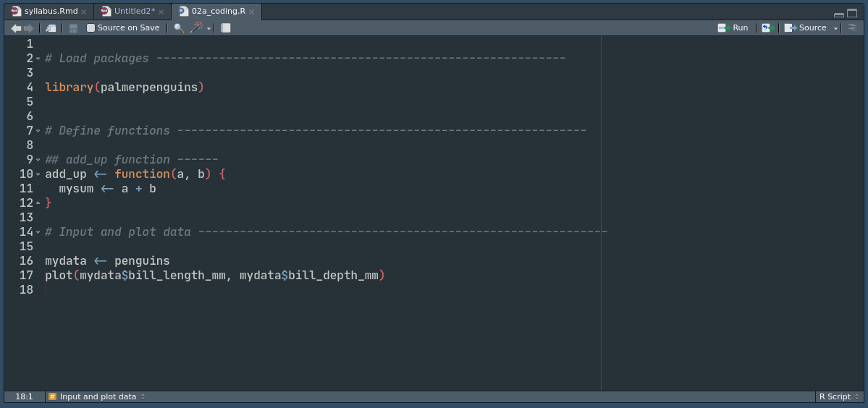
Task: Switch to the Untitled2 tab
Action: coord(134,11)
